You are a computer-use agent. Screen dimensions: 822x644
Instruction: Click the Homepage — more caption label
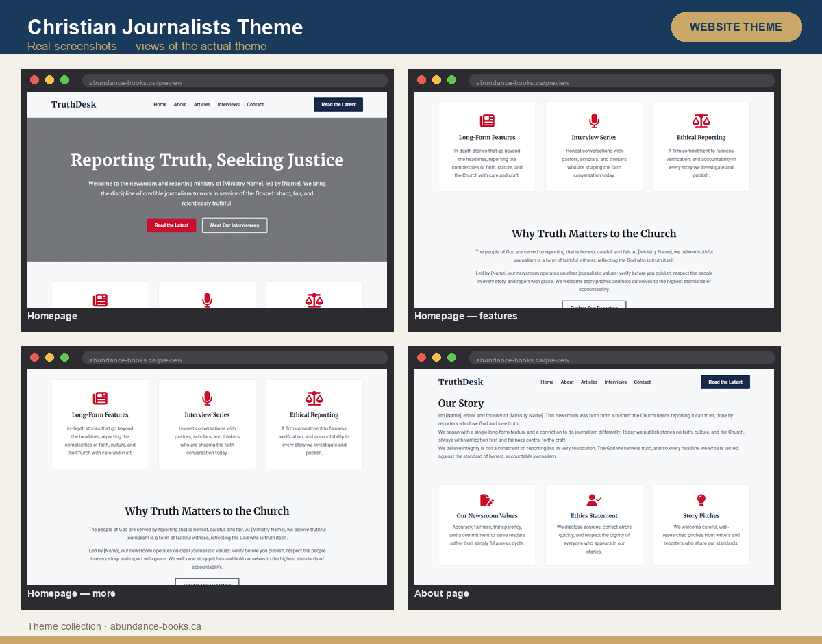click(x=71, y=593)
